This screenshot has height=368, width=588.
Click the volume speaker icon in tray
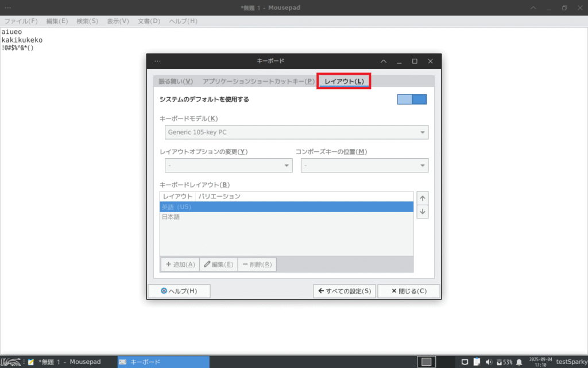tap(489, 362)
